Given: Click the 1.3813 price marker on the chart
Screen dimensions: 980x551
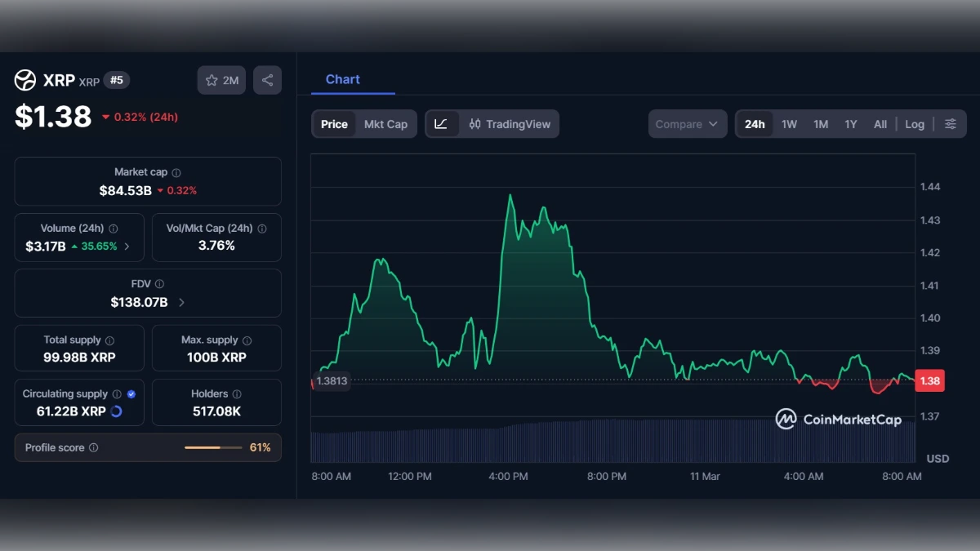Looking at the screenshot, I should point(331,380).
